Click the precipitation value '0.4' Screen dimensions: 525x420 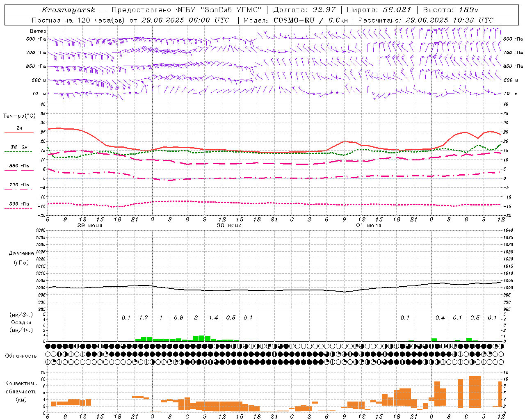pyautogui.click(x=440, y=318)
